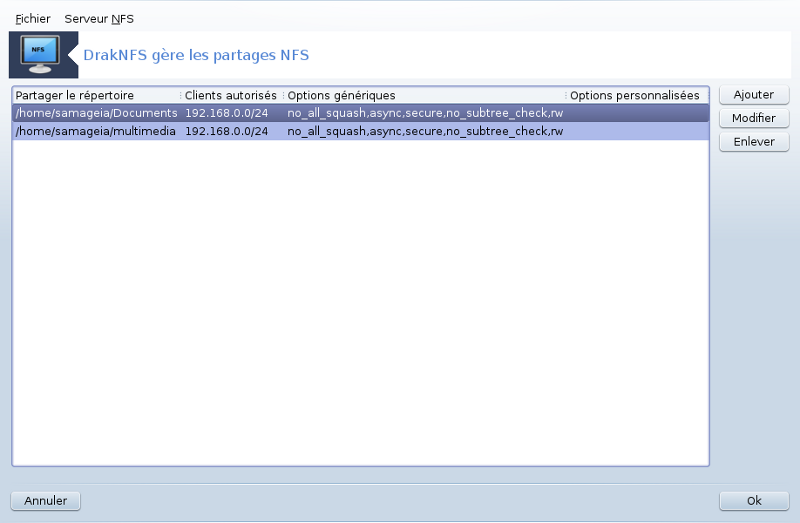
Task: Click the NFS monitor icon in banner
Action: tap(40, 54)
